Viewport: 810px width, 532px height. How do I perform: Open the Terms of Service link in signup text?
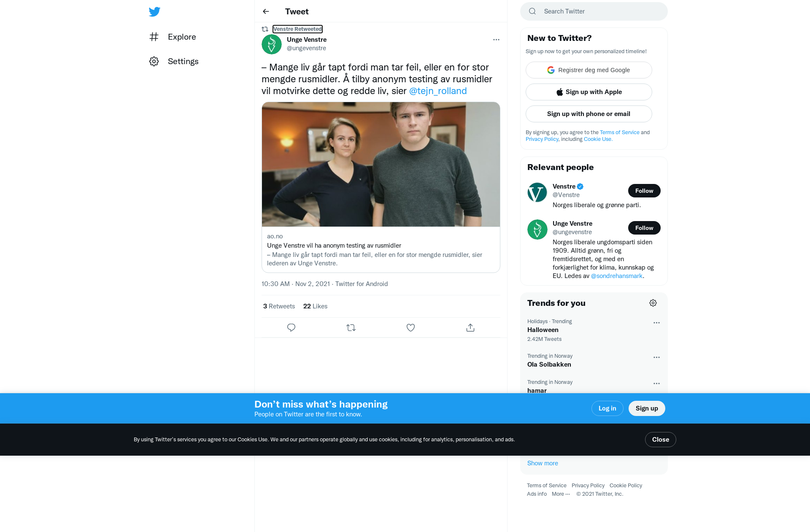click(x=620, y=132)
